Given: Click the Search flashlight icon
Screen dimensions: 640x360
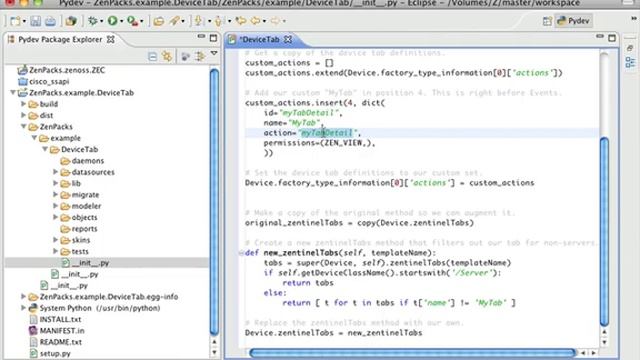Looking at the screenshot, I should 174,21.
